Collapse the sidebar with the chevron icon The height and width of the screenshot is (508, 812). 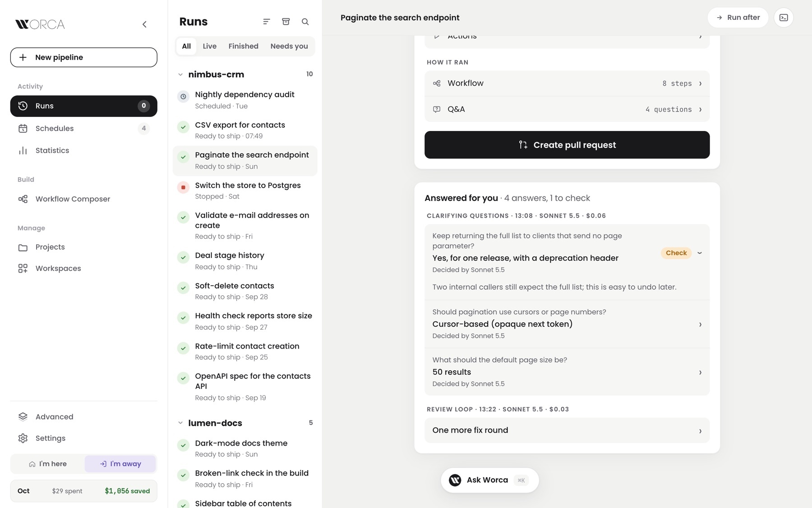tap(144, 24)
